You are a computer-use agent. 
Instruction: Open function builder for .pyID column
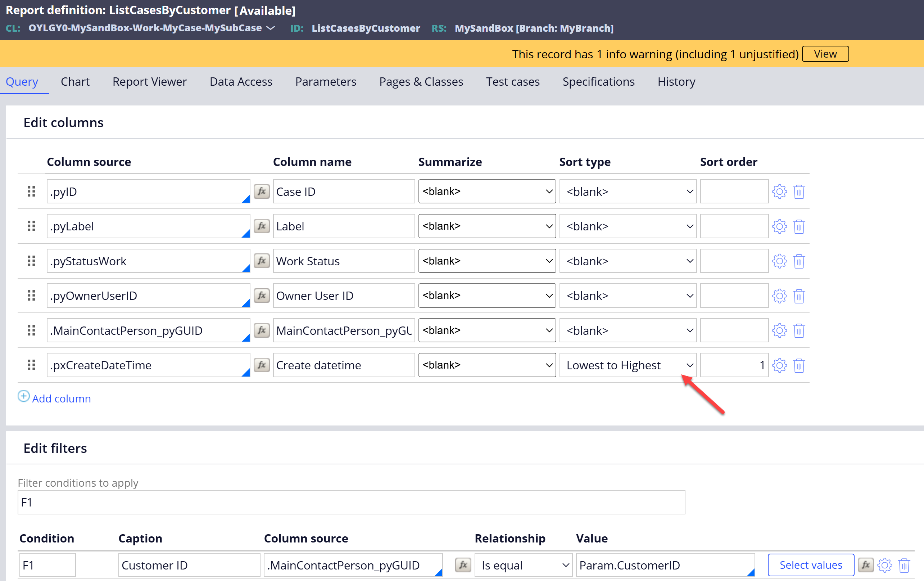click(262, 191)
